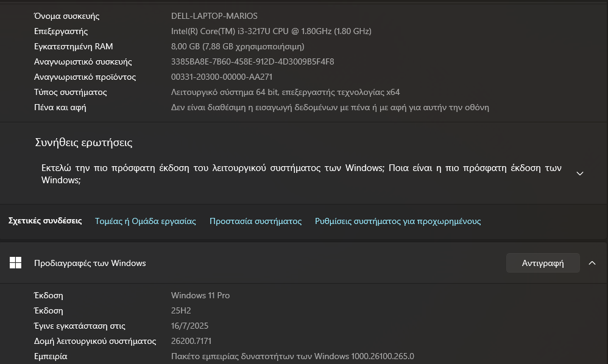The width and height of the screenshot is (608, 364).
Task: Click the OS build number 26200.7171
Action: coord(191,341)
